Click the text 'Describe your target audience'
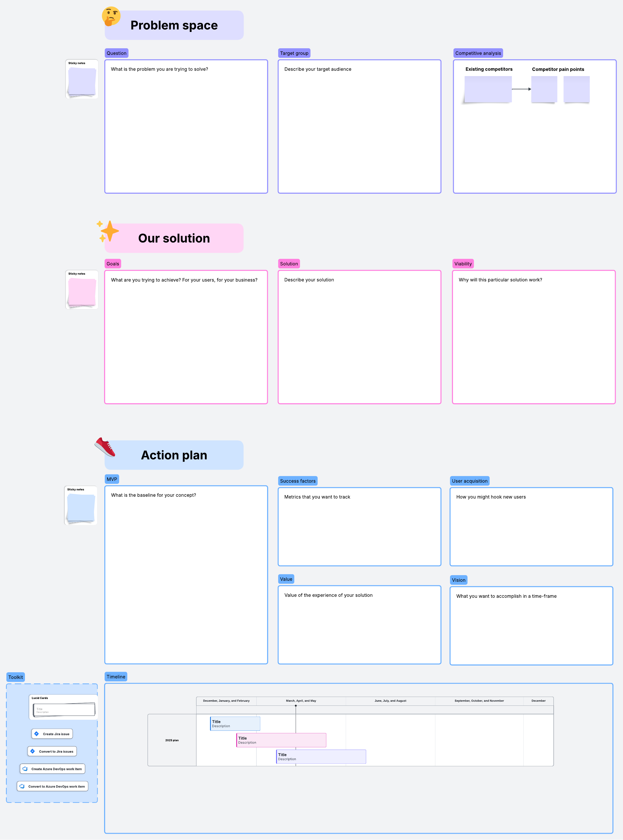Image resolution: width=623 pixels, height=840 pixels. pyautogui.click(x=317, y=69)
